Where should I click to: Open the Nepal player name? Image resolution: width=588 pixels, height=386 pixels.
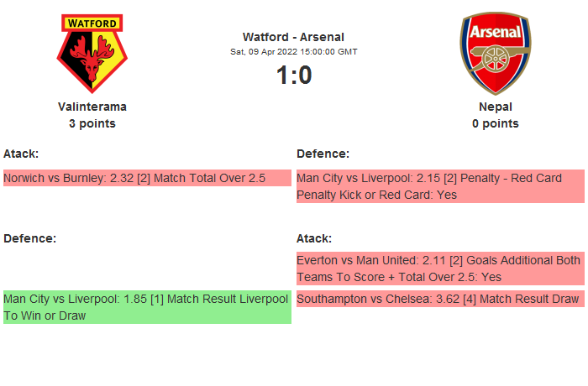pos(496,107)
